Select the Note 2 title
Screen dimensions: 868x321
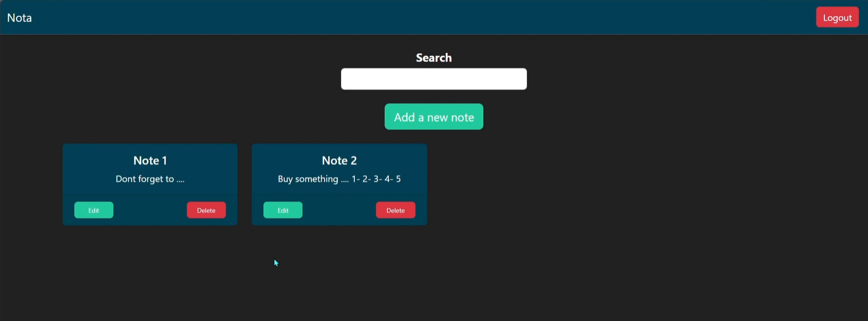pyautogui.click(x=339, y=160)
